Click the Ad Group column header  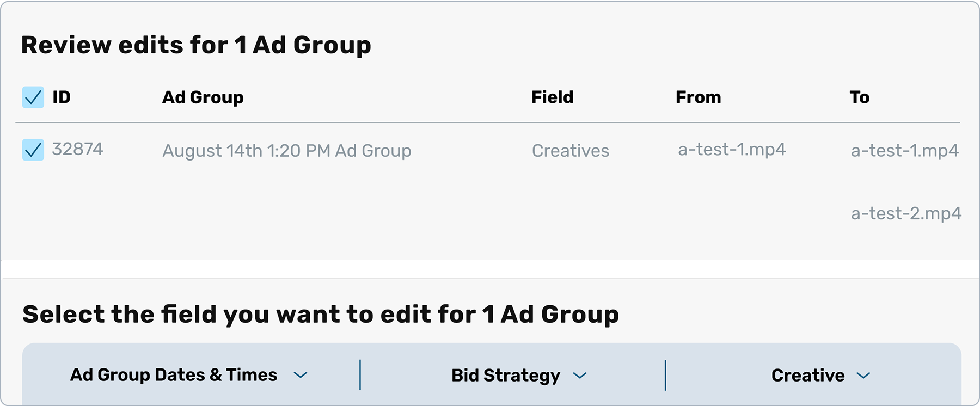(203, 97)
